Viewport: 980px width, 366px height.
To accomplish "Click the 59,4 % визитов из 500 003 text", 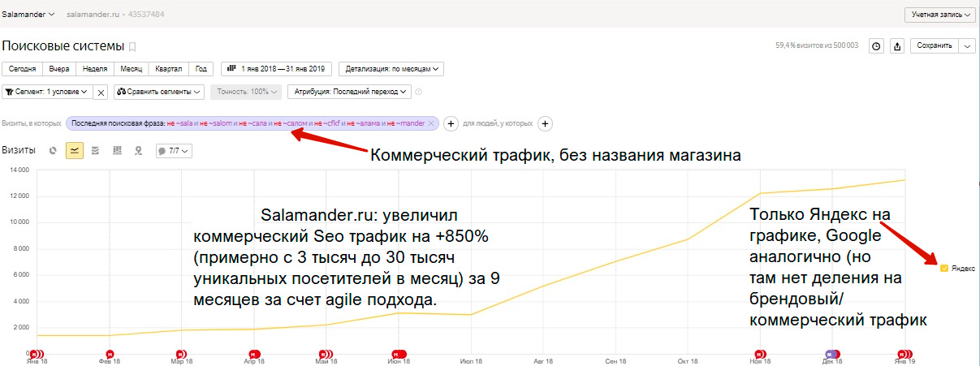I will click(x=817, y=46).
